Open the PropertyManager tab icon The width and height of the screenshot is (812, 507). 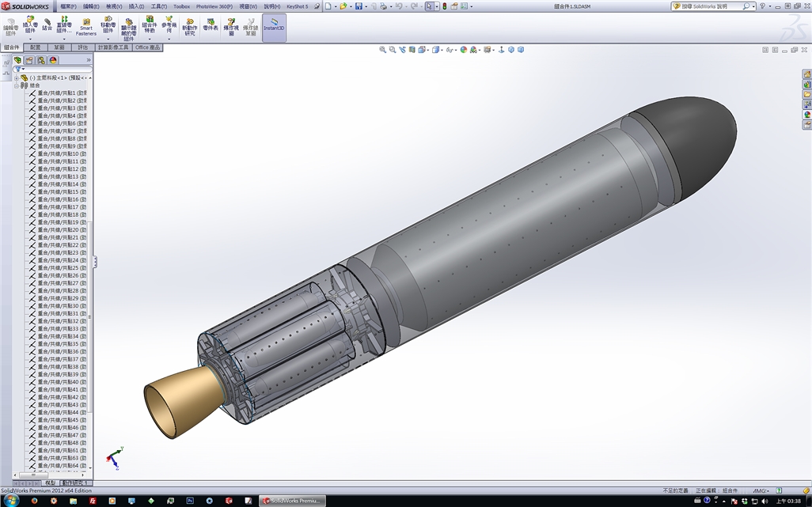29,61
